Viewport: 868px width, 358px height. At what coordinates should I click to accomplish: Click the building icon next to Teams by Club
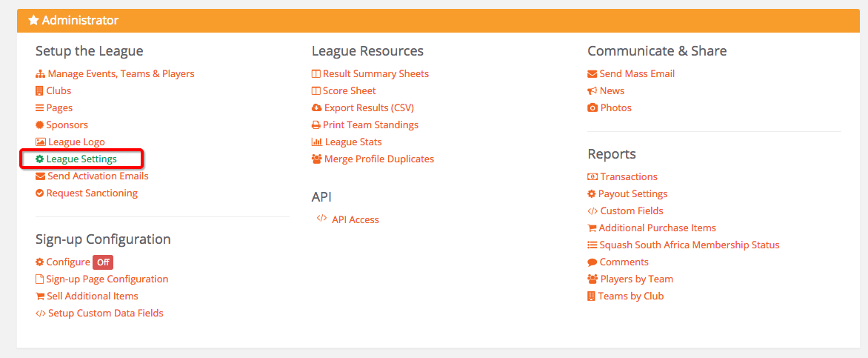[591, 296]
